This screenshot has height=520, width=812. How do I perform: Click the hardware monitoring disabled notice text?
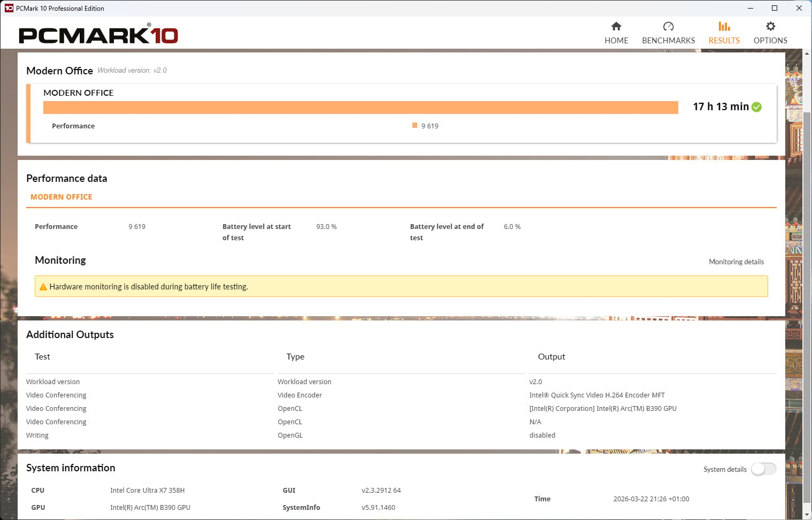coord(149,287)
